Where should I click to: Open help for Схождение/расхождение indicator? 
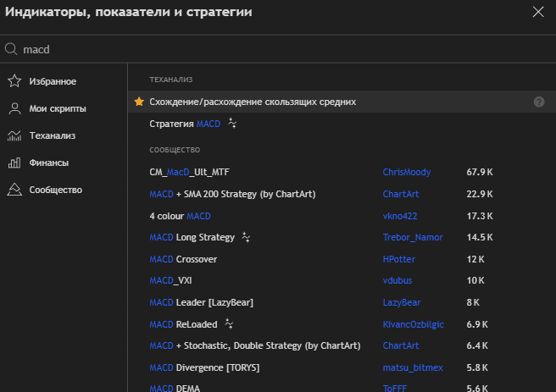538,102
